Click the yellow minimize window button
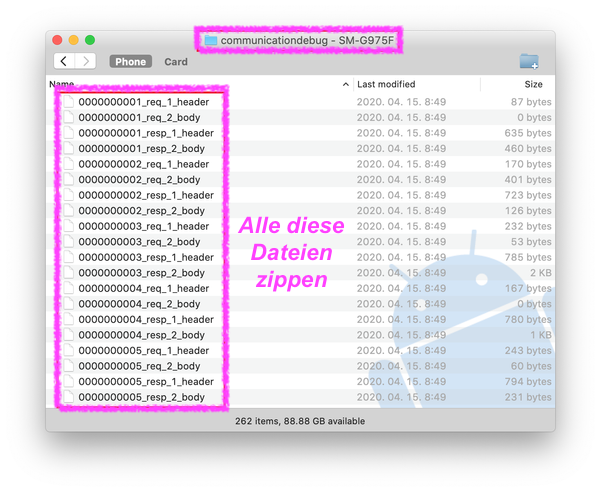601x492 pixels. tap(74, 40)
